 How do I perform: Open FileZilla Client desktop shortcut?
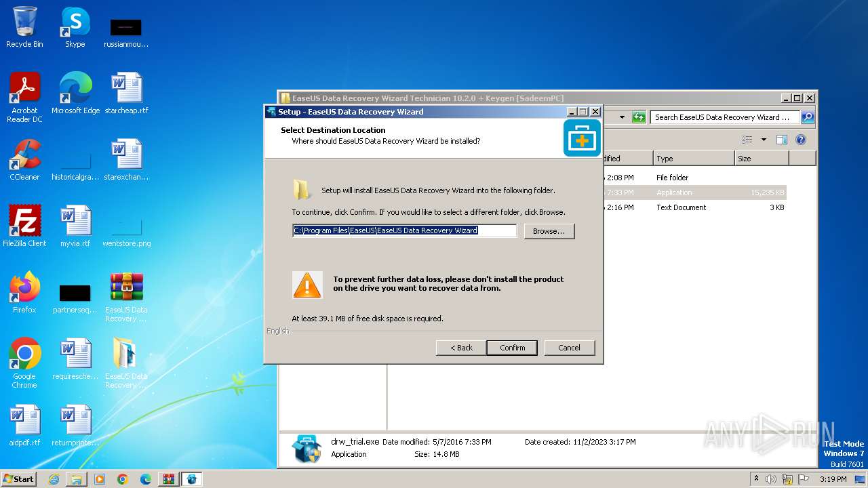24,226
